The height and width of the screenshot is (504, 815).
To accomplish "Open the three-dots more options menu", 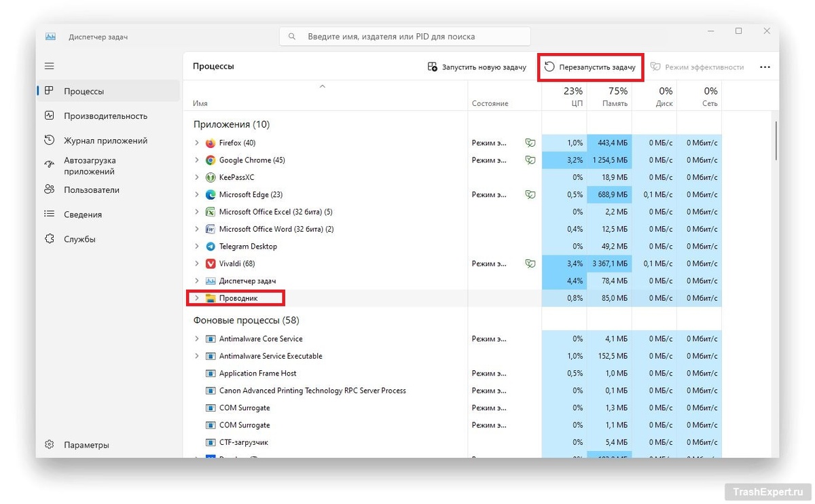I will (765, 67).
